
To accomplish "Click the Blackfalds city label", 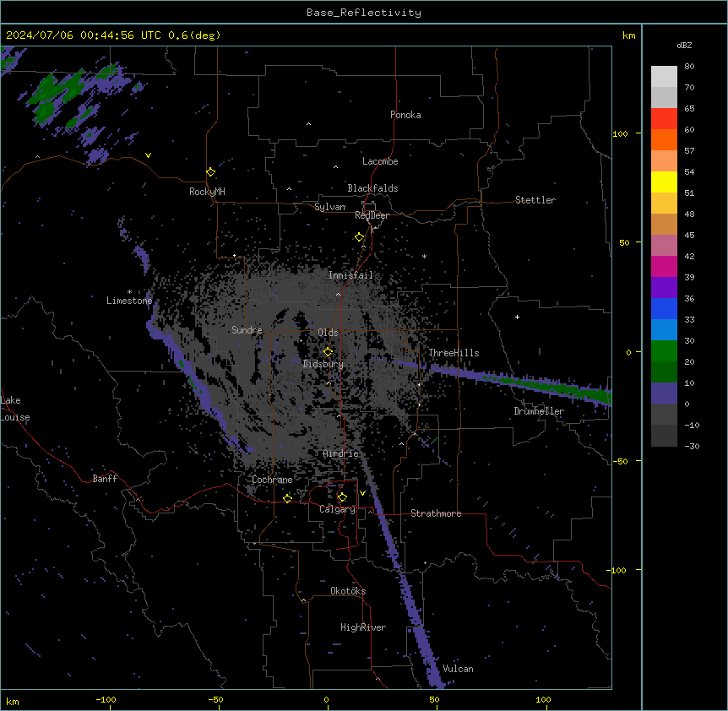I will (x=372, y=188).
